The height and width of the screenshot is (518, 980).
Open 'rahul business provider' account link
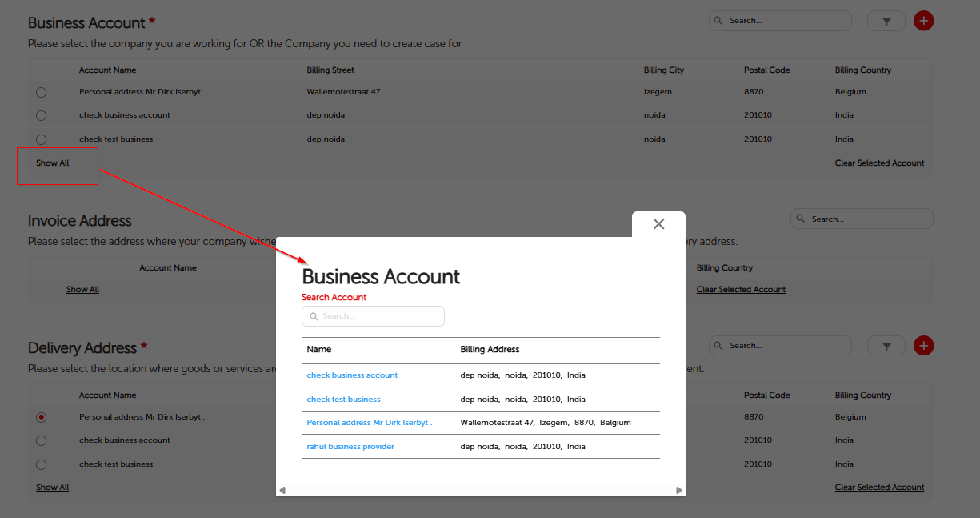pos(350,447)
